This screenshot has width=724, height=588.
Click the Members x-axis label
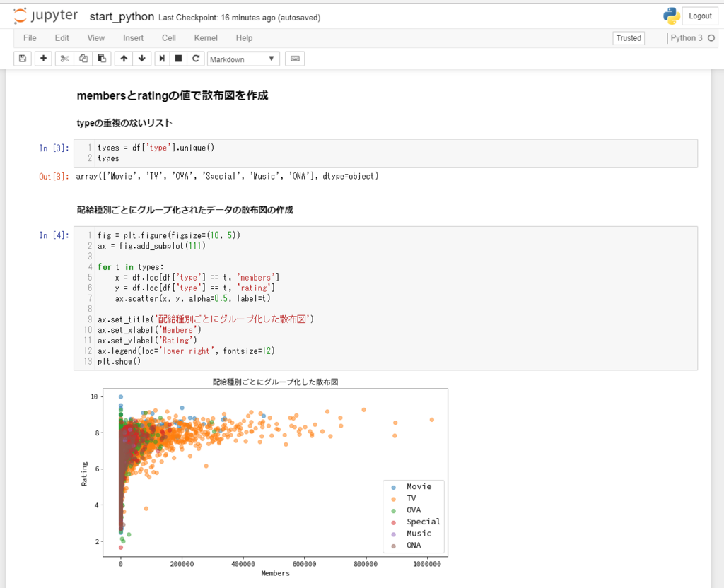tap(276, 573)
